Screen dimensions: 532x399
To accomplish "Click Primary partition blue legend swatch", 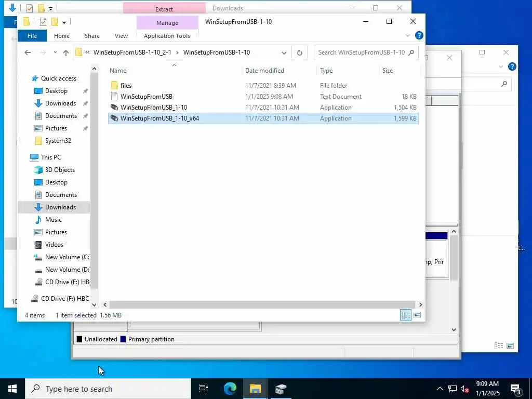I will click(x=123, y=339).
